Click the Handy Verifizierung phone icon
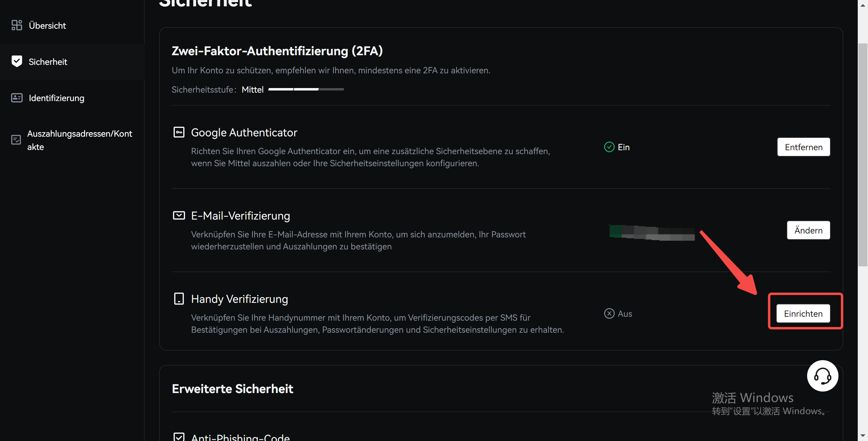Viewport: 868px width, 441px height. click(179, 299)
